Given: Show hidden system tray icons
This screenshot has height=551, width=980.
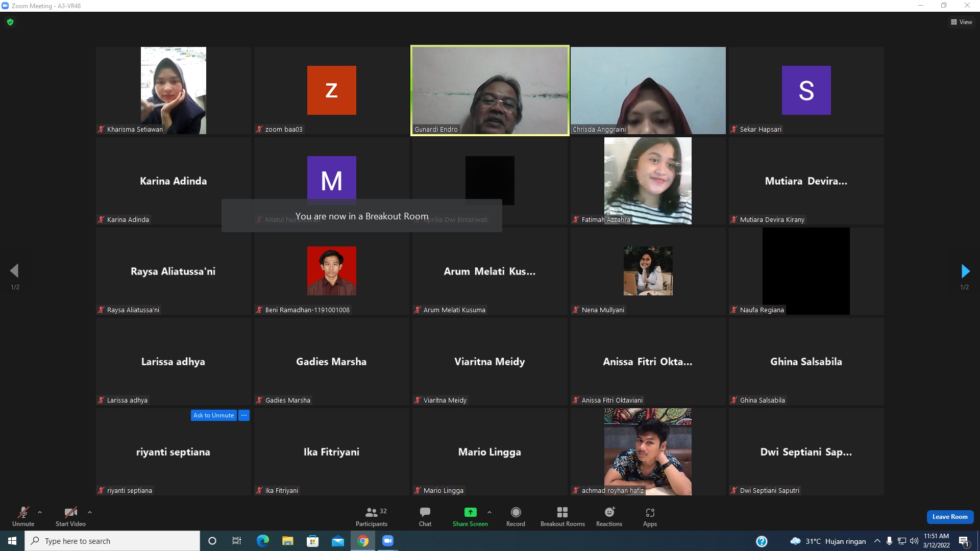Looking at the screenshot, I should [x=877, y=541].
